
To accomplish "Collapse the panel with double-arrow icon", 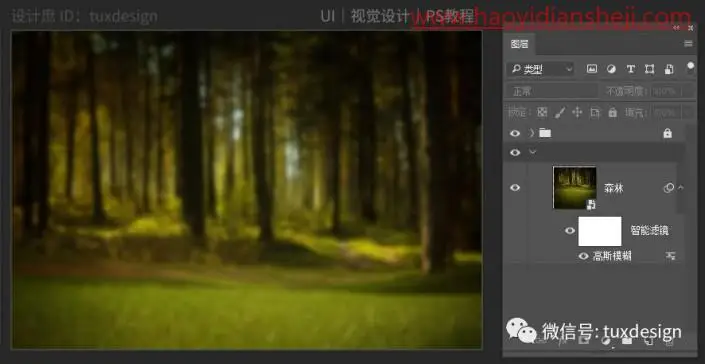I will tap(676, 28).
